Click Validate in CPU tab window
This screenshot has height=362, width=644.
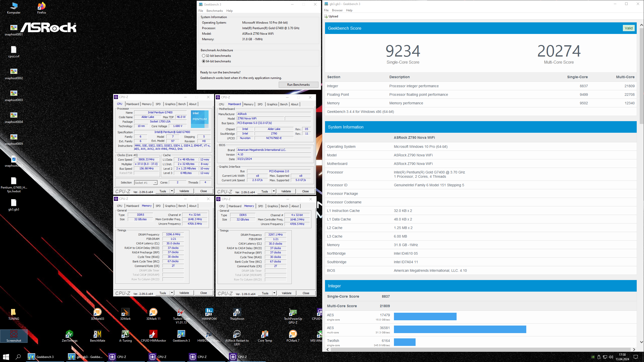(x=184, y=191)
